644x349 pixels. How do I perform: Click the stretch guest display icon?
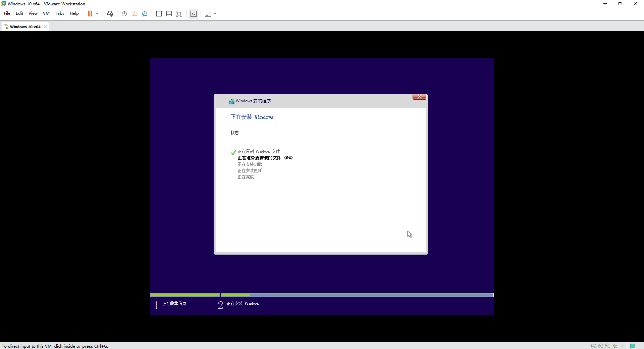pos(208,14)
